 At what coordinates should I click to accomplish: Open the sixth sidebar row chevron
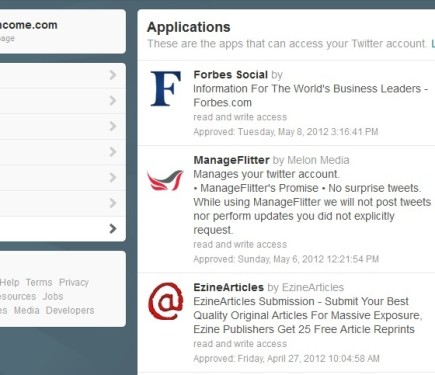coord(113,203)
